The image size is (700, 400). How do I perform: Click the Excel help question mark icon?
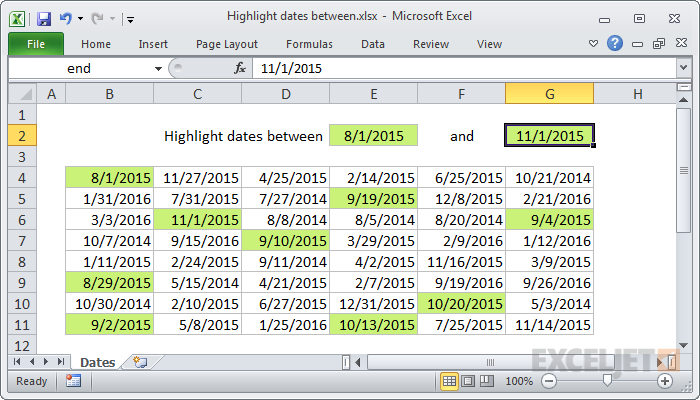click(x=615, y=43)
